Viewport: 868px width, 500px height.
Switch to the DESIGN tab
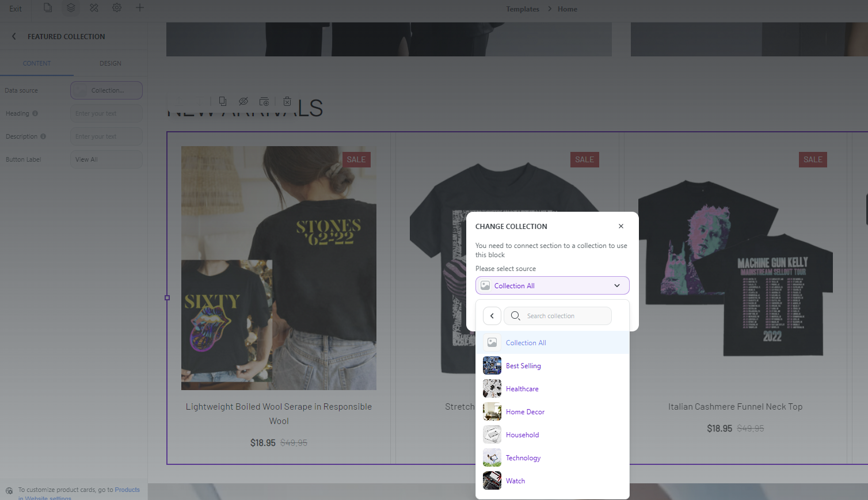tap(111, 63)
